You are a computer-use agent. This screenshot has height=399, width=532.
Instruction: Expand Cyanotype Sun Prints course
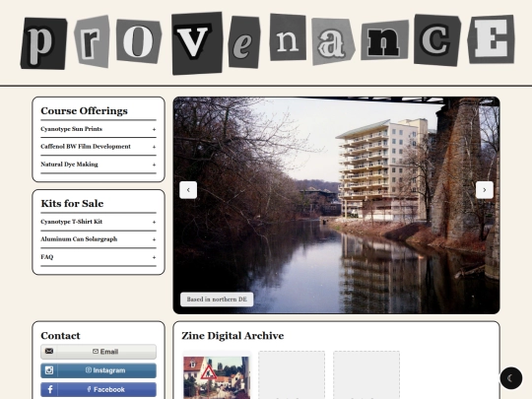tap(99, 129)
